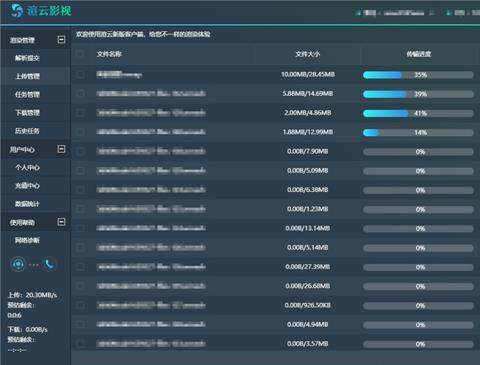Image resolution: width=480 pixels, height=365 pixels.
Task: Click the three dots between sidebar icons
Action: coord(34,265)
